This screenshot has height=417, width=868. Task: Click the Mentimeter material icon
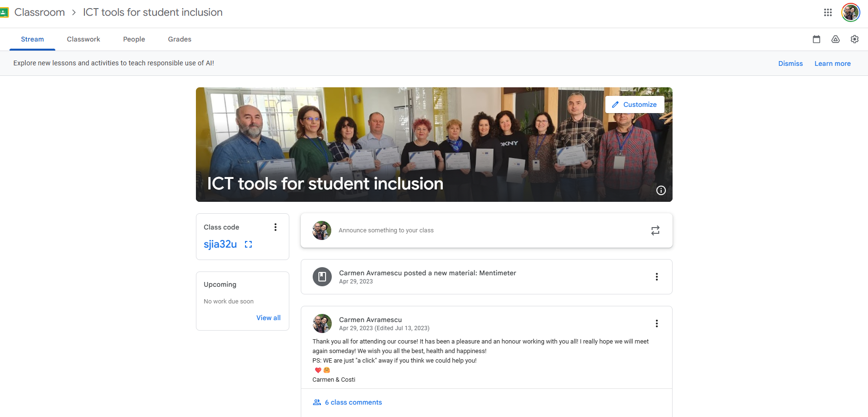coord(322,277)
